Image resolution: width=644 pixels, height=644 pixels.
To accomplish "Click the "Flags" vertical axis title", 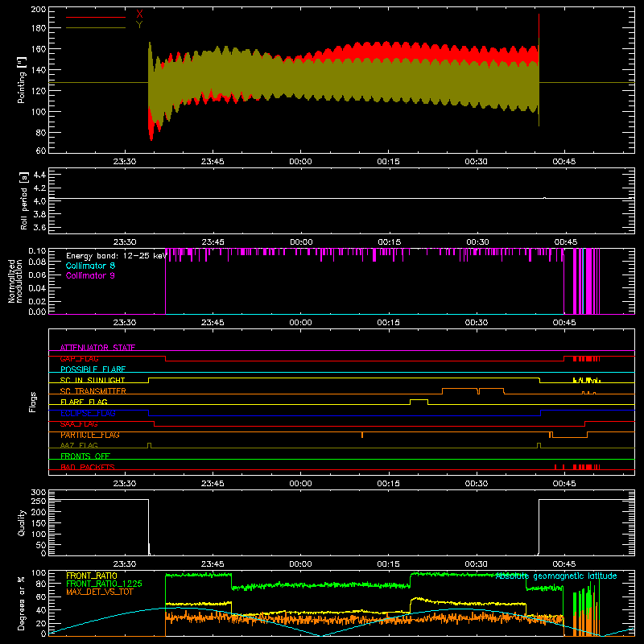I will (33, 402).
